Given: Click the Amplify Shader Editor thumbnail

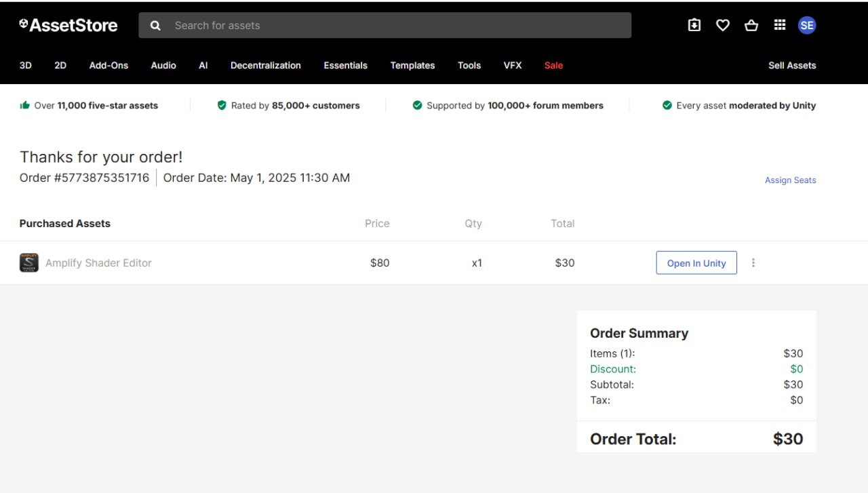Looking at the screenshot, I should point(28,263).
